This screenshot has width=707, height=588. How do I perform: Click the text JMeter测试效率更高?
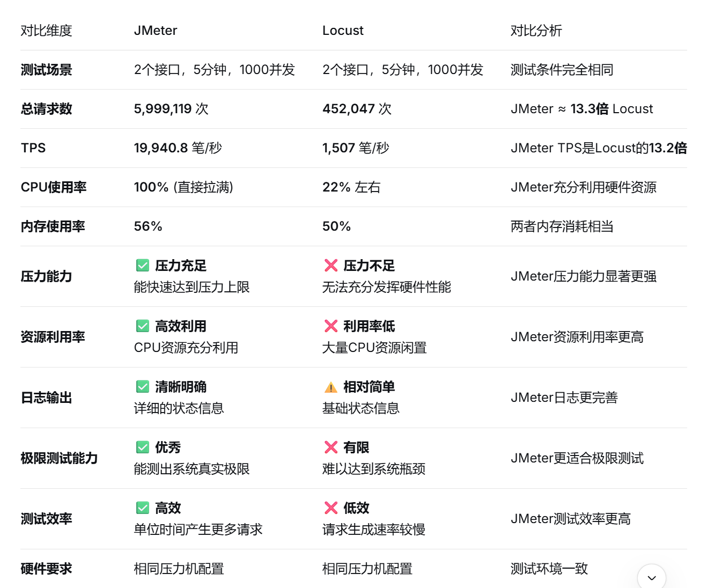(571, 519)
